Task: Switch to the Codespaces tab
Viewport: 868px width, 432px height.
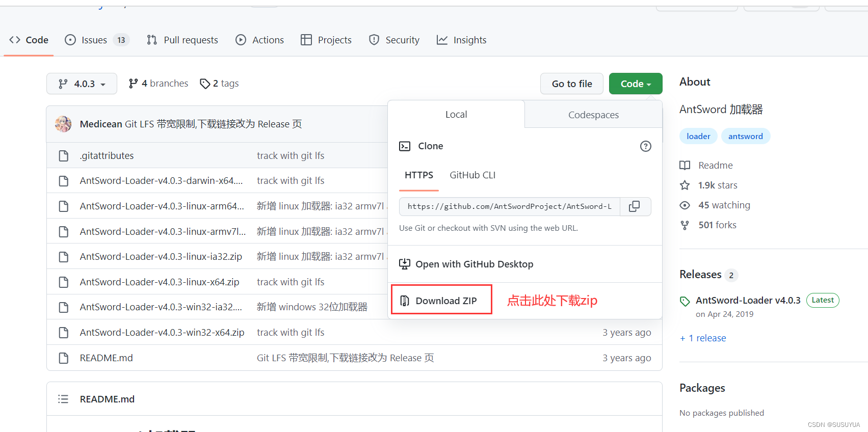Action: point(593,115)
